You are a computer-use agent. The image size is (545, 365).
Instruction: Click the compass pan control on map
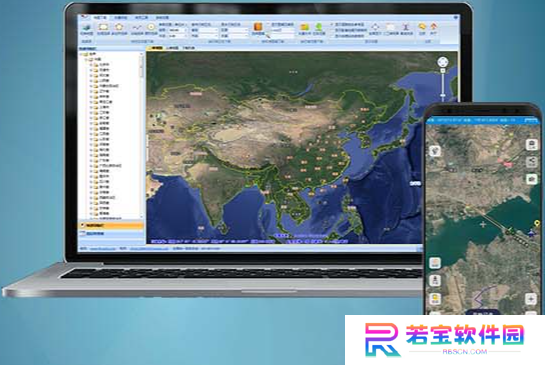click(442, 62)
